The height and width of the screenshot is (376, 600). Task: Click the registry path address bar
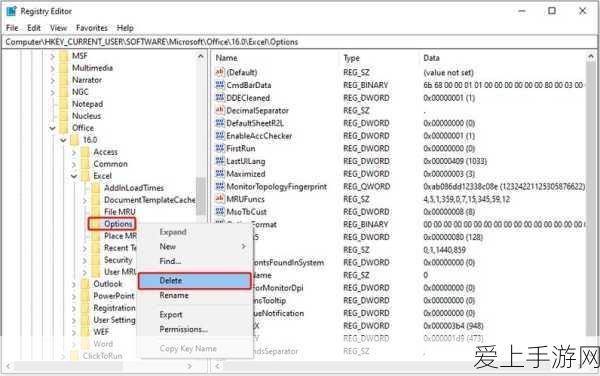pos(300,42)
